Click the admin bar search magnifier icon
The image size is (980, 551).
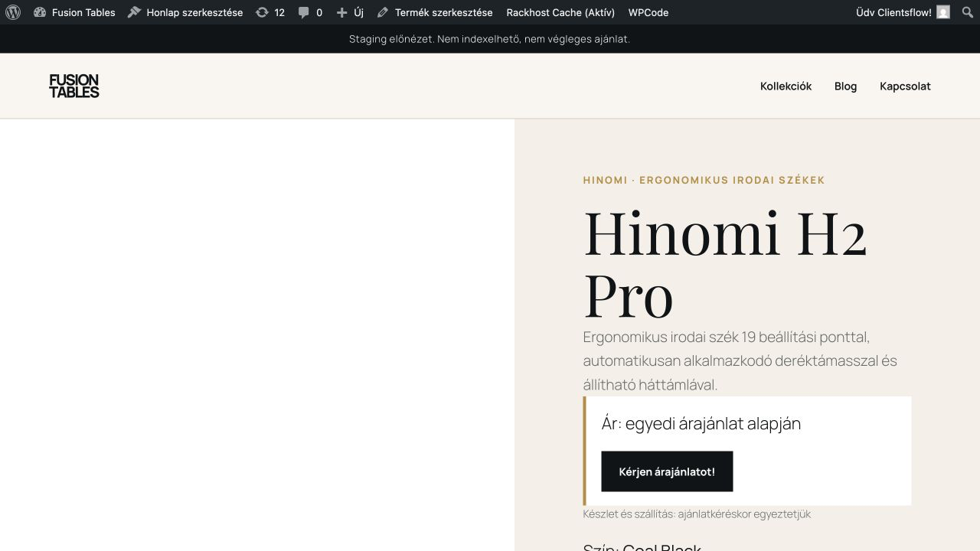(x=967, y=12)
